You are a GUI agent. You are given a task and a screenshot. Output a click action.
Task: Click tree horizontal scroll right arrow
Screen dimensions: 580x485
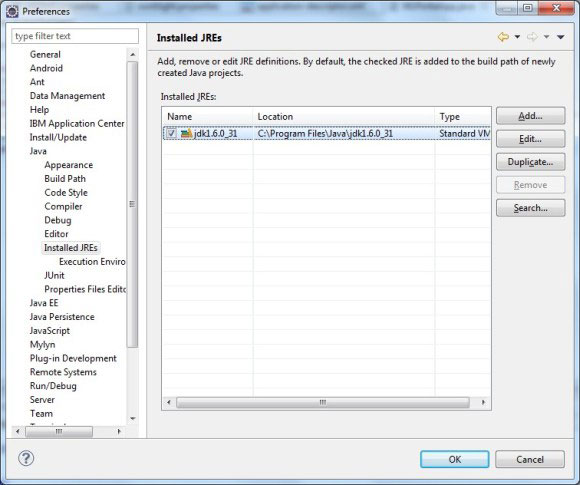[x=119, y=431]
